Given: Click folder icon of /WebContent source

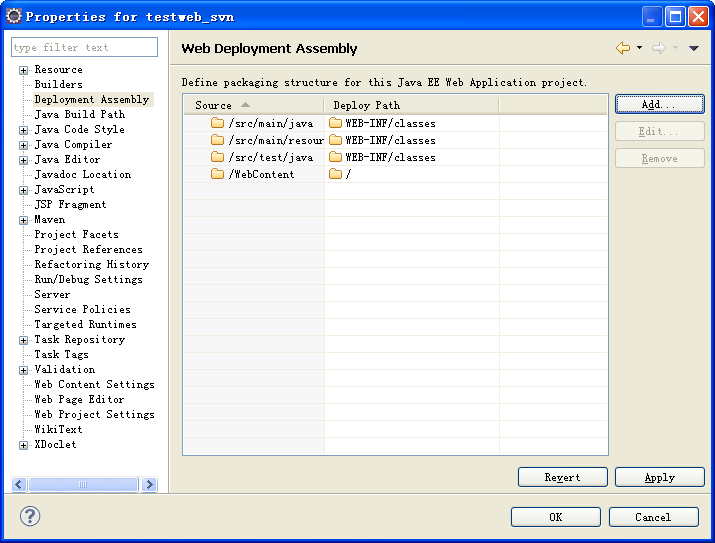Looking at the screenshot, I should pos(218,174).
